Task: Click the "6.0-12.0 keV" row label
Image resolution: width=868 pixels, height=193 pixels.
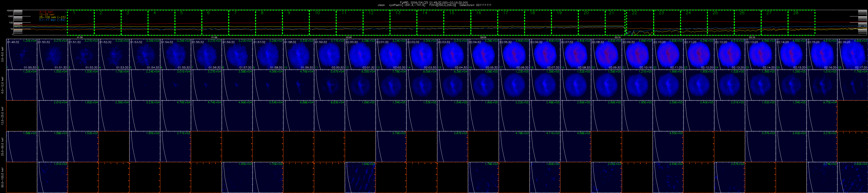Action: 3,85
